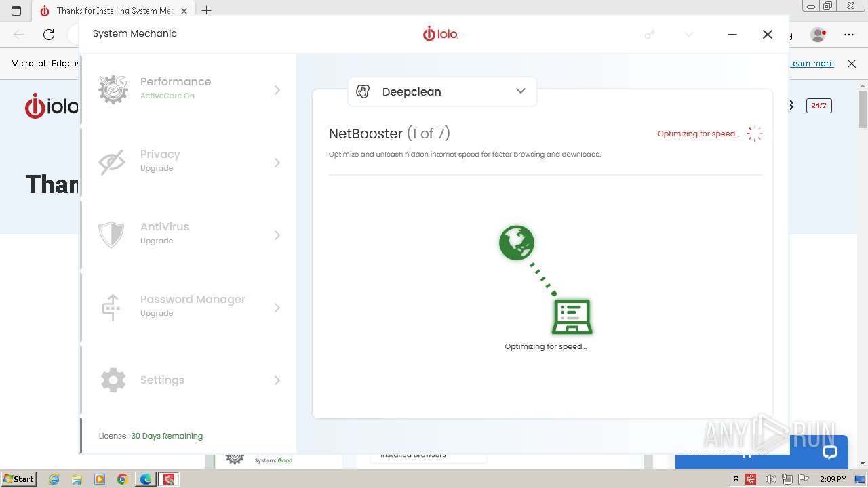The height and width of the screenshot is (488, 868).
Task: Switch to Thanks for Installing browser tab
Action: coord(113,10)
